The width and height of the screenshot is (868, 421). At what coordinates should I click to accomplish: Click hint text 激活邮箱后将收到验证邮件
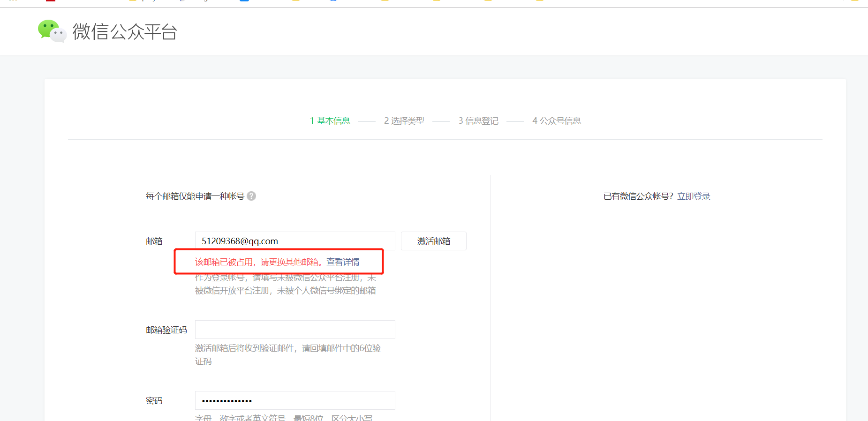245,348
